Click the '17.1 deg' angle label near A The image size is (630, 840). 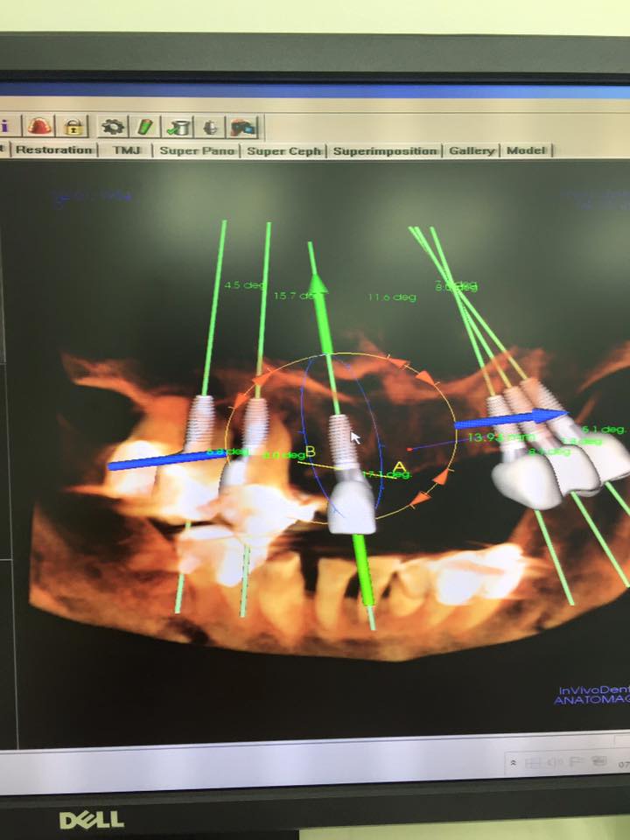pyautogui.click(x=387, y=474)
